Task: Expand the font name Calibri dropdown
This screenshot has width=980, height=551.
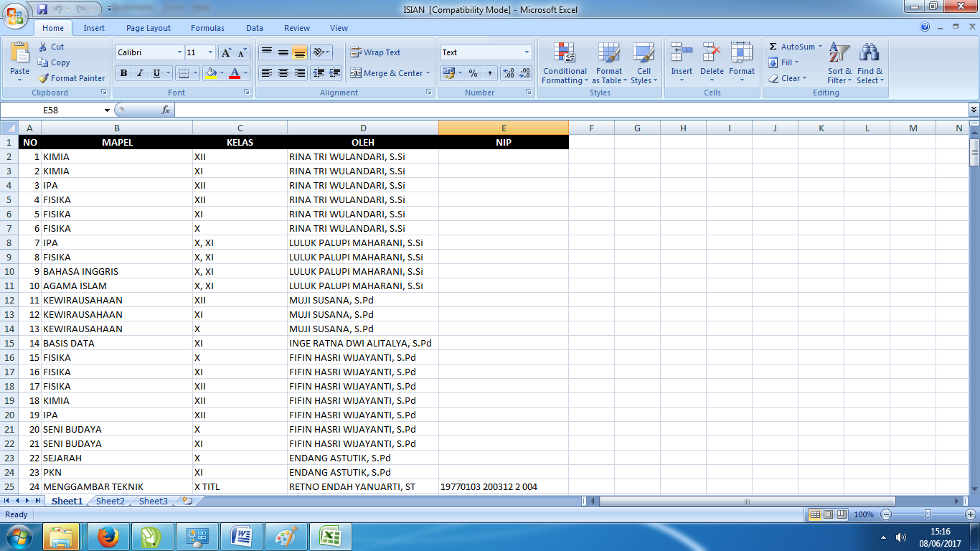Action: click(x=179, y=52)
